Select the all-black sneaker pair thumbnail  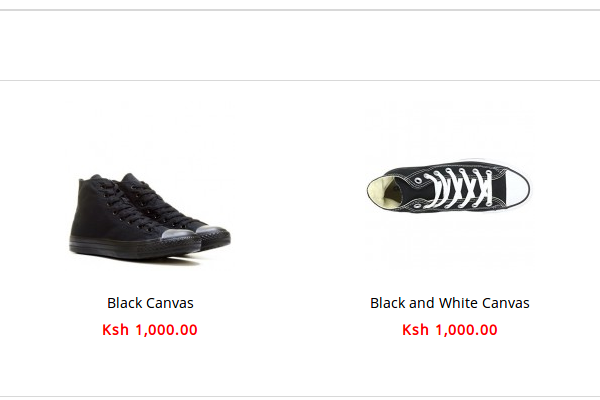pyautogui.click(x=150, y=214)
